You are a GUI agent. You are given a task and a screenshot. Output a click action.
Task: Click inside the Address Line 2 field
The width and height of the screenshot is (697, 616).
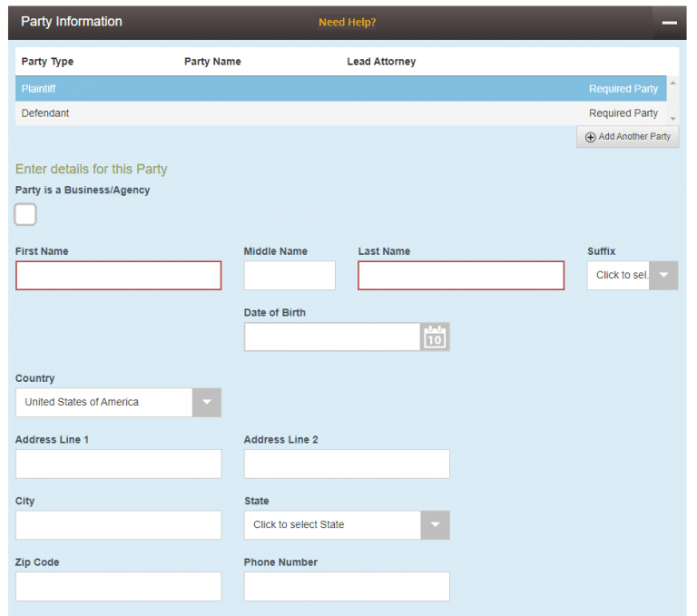coord(347,464)
